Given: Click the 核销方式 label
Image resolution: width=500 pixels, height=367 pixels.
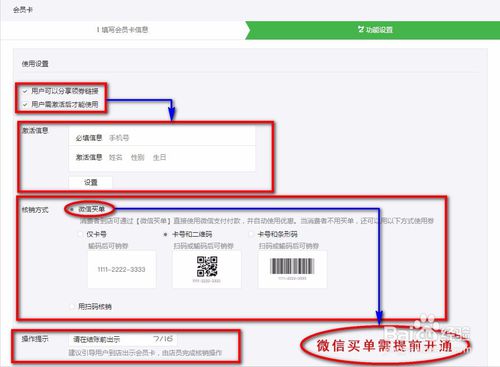Looking at the screenshot, I should [x=35, y=210].
